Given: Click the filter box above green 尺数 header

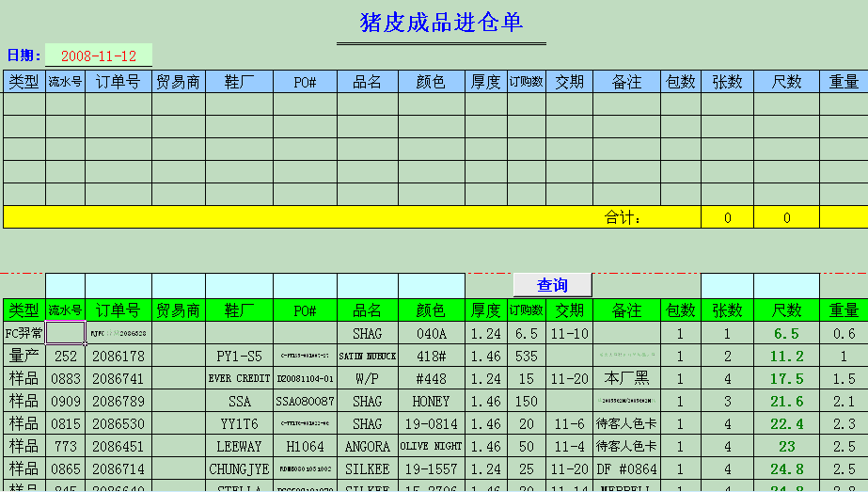Looking at the screenshot, I should [x=786, y=285].
